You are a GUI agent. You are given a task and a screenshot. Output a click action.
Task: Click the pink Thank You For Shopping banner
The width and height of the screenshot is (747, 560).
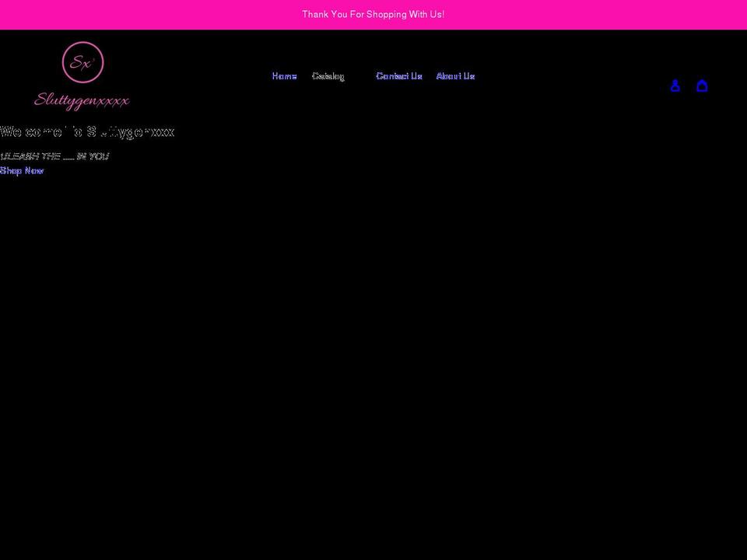pyautogui.click(x=373, y=14)
